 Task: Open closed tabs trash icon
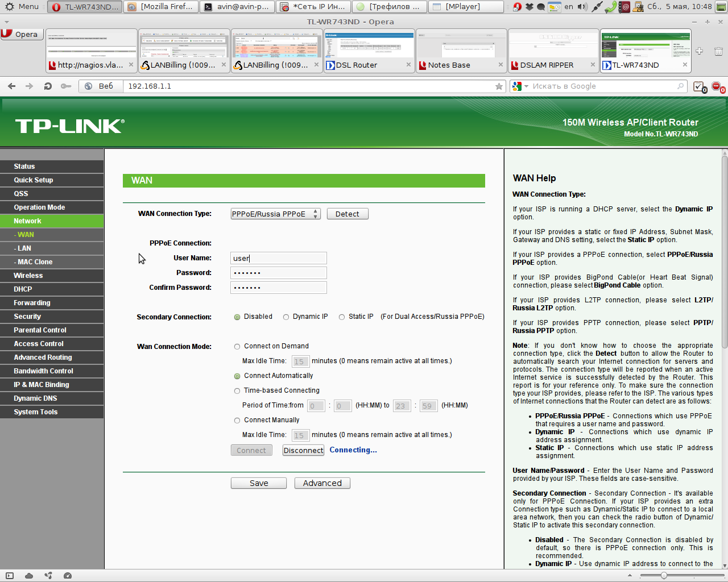point(718,51)
